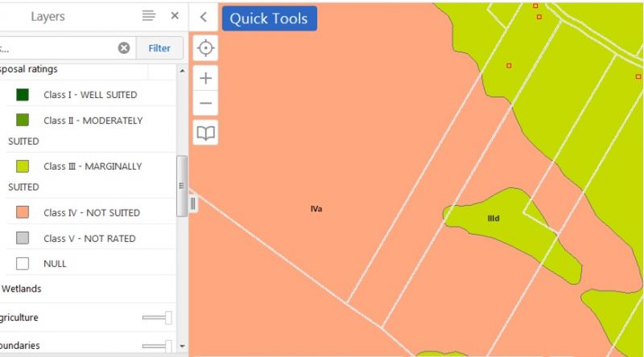Click the Class IV salmon swatch
The height and width of the screenshot is (357, 644).
(x=23, y=212)
